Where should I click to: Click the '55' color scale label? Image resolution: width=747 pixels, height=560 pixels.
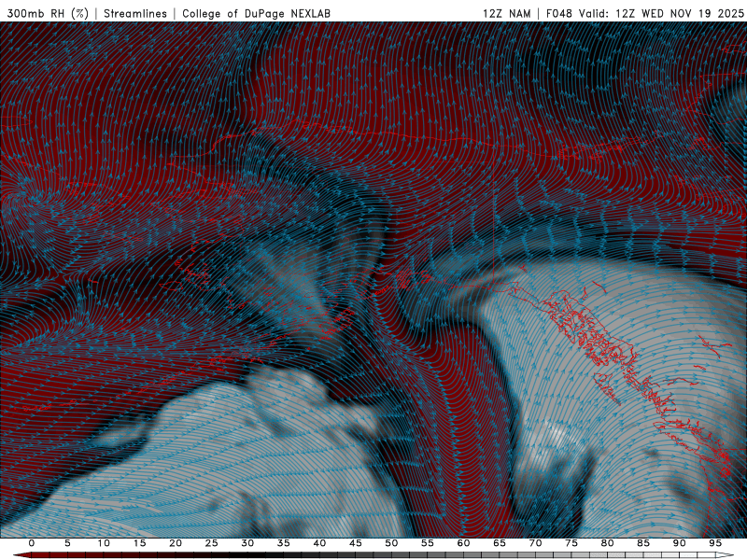(x=428, y=543)
